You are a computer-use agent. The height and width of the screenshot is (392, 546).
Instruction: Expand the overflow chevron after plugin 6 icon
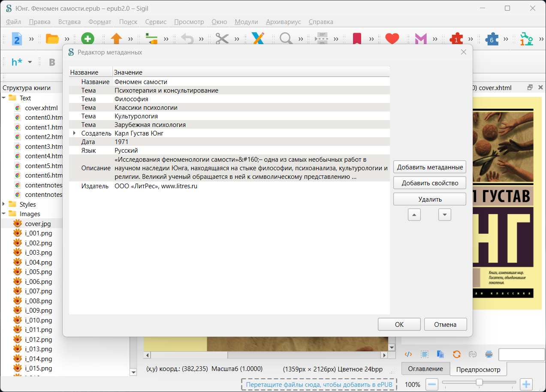tap(506, 39)
